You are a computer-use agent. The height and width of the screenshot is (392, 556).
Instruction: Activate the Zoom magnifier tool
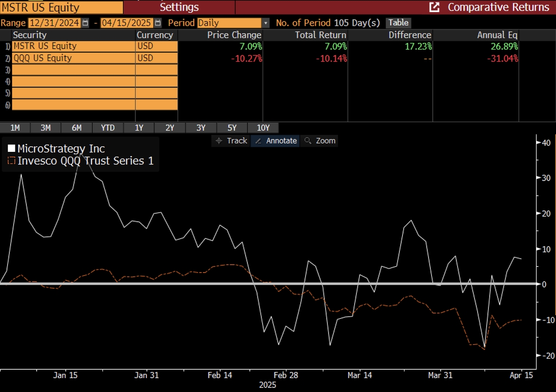(x=319, y=141)
